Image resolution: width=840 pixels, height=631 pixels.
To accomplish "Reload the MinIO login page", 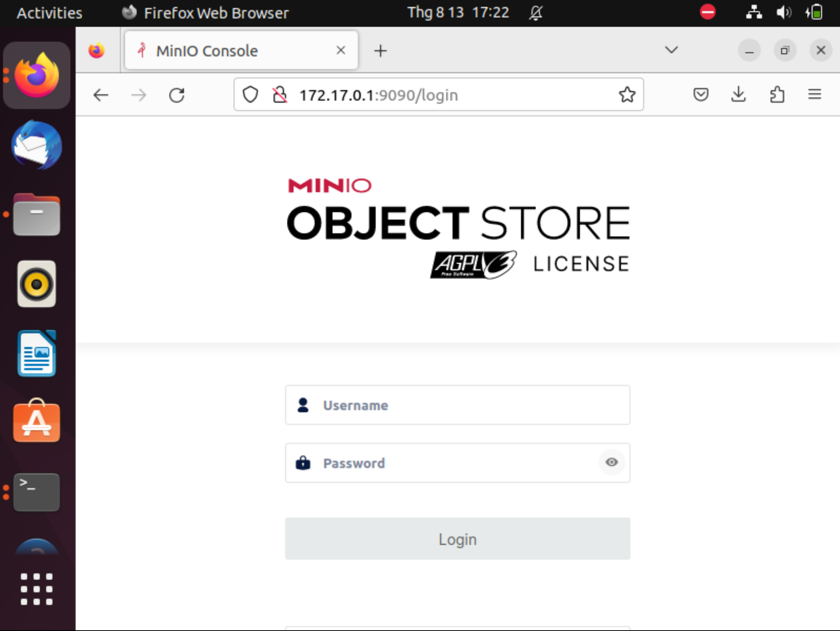I will tap(176, 95).
